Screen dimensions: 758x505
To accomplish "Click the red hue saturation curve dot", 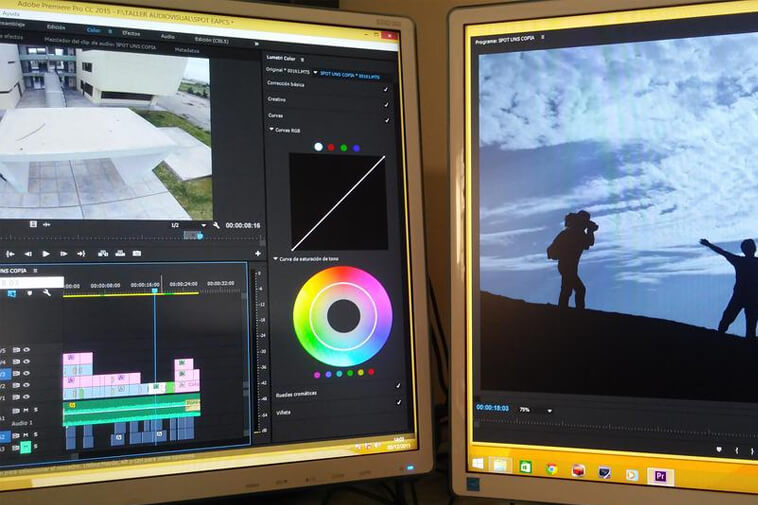I will pos(372,373).
